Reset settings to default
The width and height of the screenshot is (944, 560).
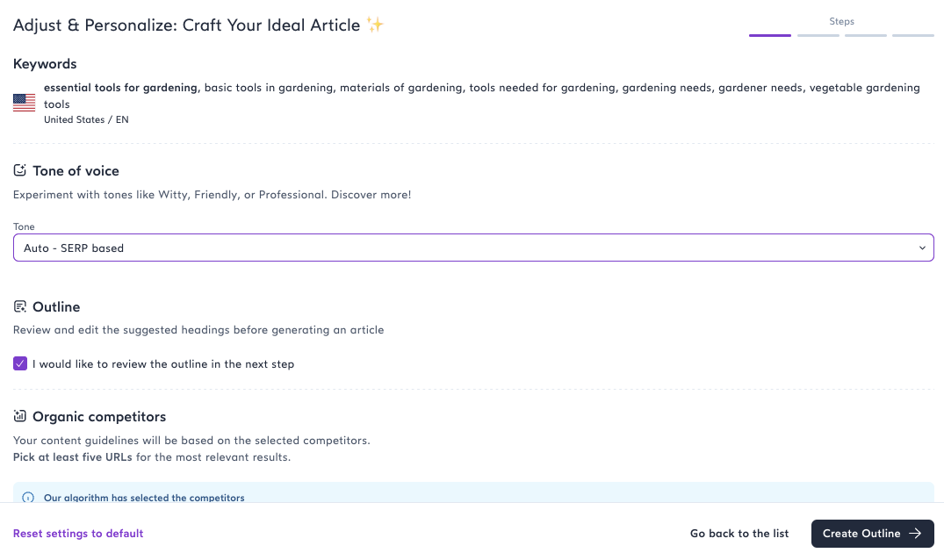tap(78, 533)
